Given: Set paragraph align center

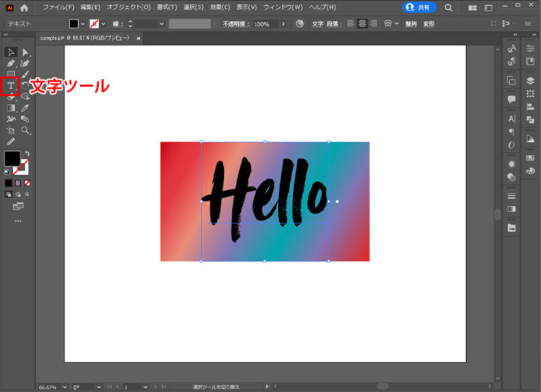Looking at the screenshot, I should (x=362, y=24).
